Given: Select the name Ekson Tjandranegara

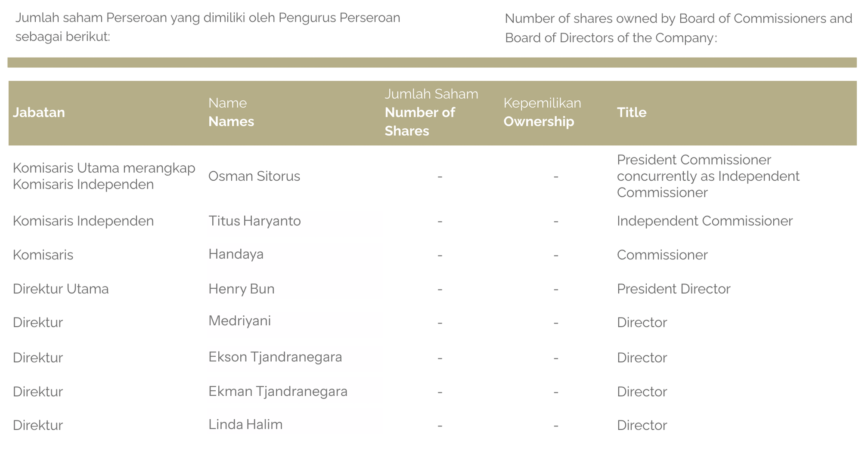Looking at the screenshot, I should pyautogui.click(x=275, y=357).
